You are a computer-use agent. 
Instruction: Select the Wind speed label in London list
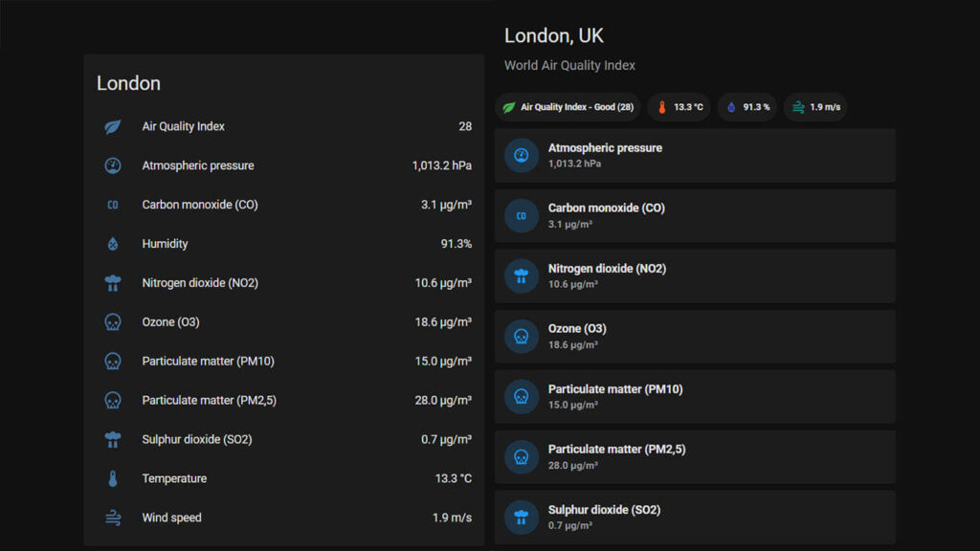click(172, 518)
